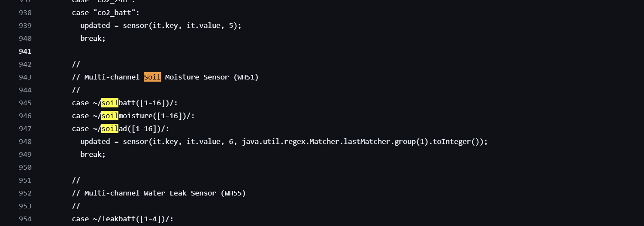Open line number 948 link

click(25, 142)
